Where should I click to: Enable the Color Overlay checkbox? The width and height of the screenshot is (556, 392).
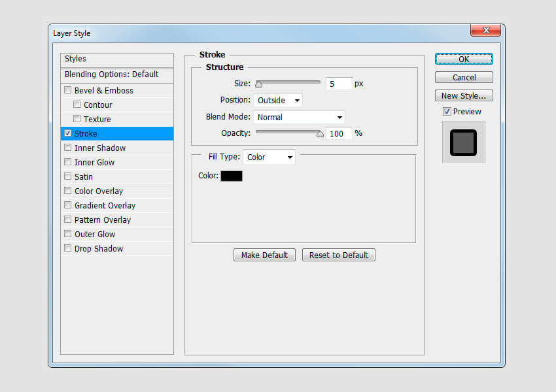tap(68, 191)
